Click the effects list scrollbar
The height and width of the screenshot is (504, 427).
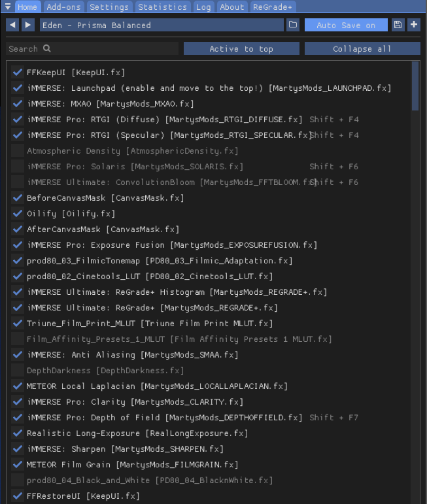point(415,86)
